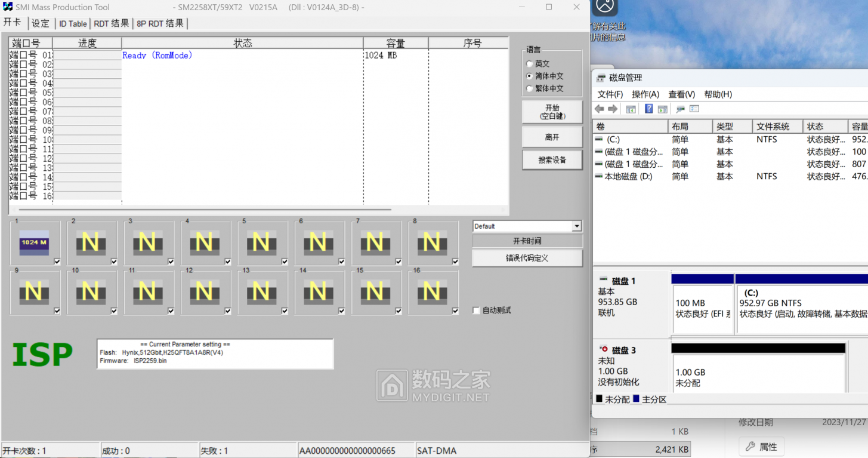Click the 离开 exit button
This screenshot has height=458, width=868.
pos(552,137)
